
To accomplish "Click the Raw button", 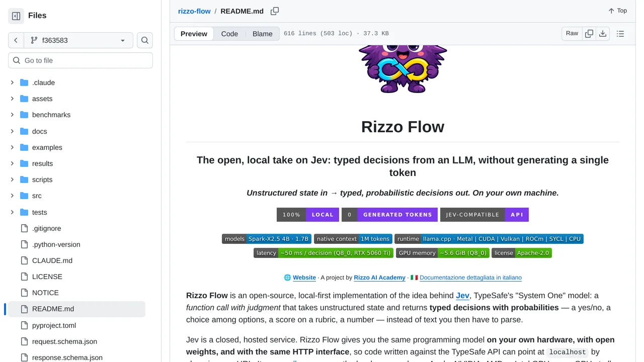I will coord(572,34).
